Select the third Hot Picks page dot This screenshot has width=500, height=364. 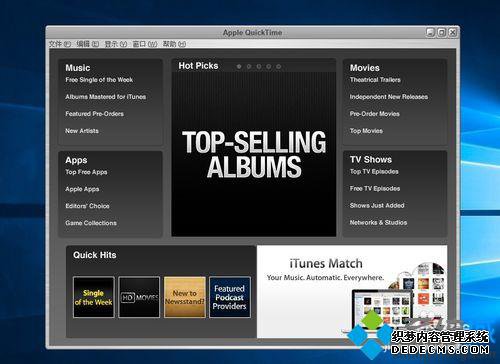259,67
